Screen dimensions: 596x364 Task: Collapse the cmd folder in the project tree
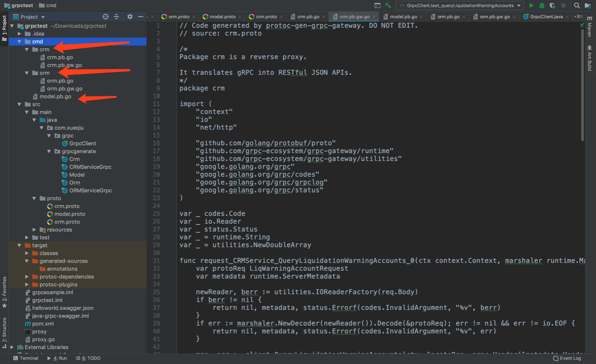pyautogui.click(x=19, y=41)
